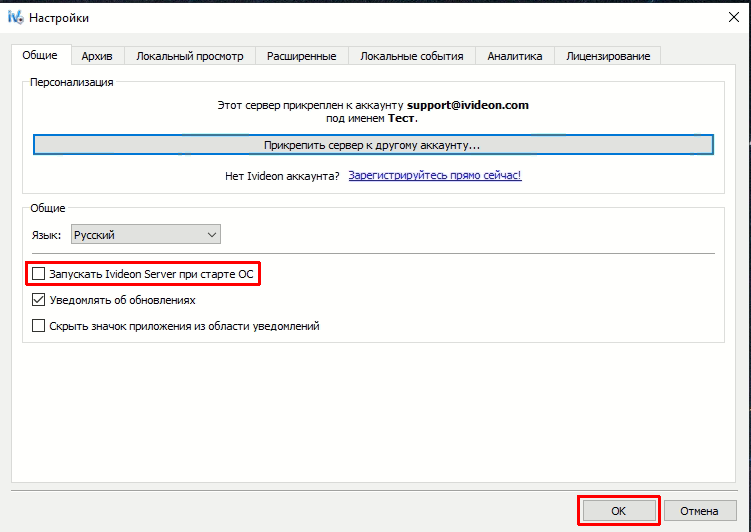The width and height of the screenshot is (751, 532).
Task: Confirm settings with the OK button
Action: pyautogui.click(x=618, y=511)
